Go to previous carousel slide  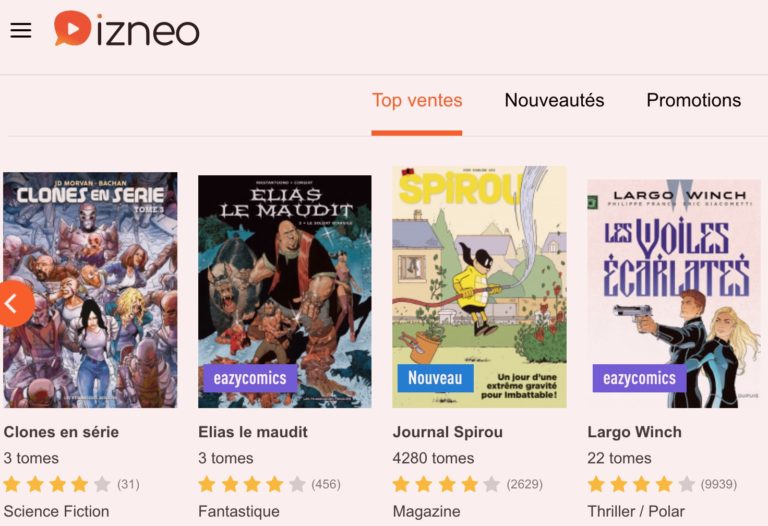(14, 303)
